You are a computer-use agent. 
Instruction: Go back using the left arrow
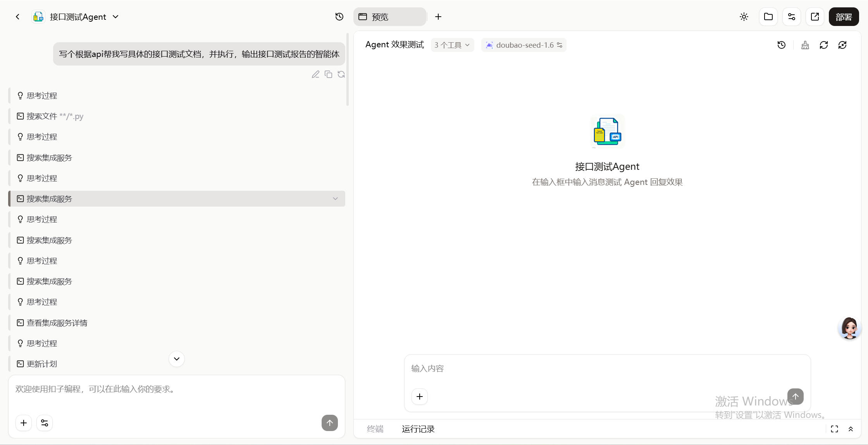[x=17, y=17]
